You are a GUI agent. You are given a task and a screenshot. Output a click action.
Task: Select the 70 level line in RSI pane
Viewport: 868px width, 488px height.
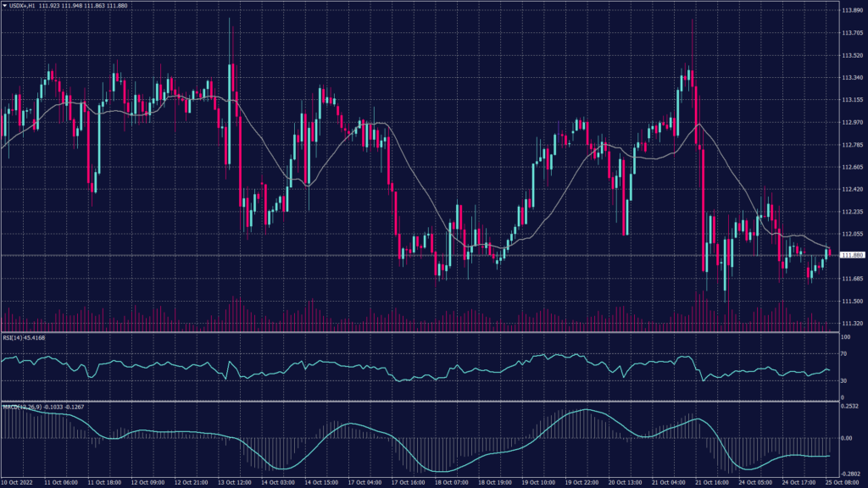coord(424,353)
